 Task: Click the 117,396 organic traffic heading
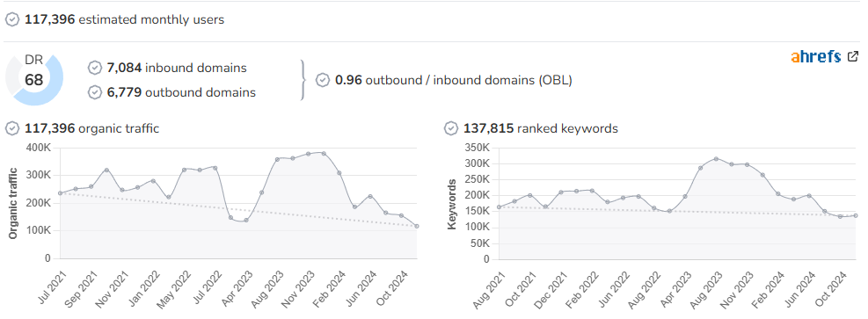(x=91, y=129)
